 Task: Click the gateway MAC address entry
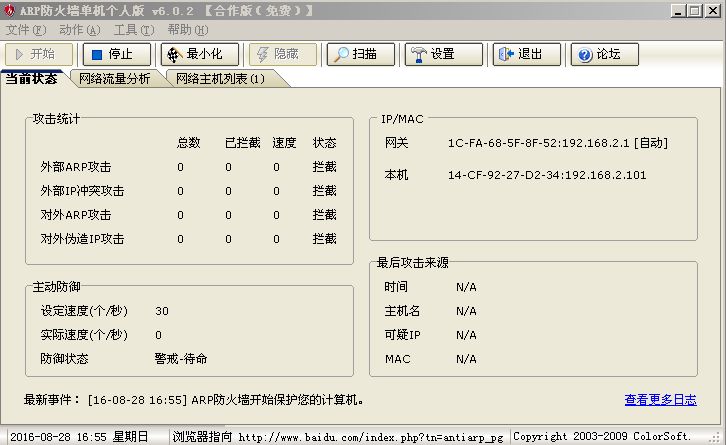557,143
